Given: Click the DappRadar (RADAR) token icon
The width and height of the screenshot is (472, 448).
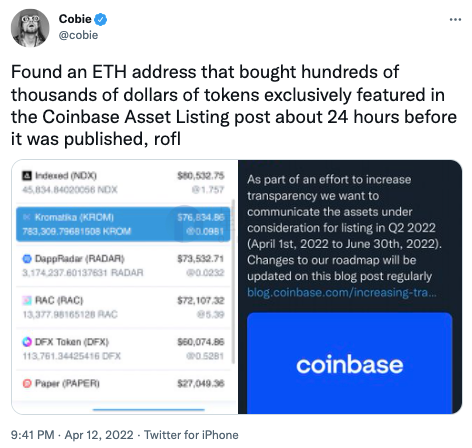Looking at the screenshot, I should 27,259.
